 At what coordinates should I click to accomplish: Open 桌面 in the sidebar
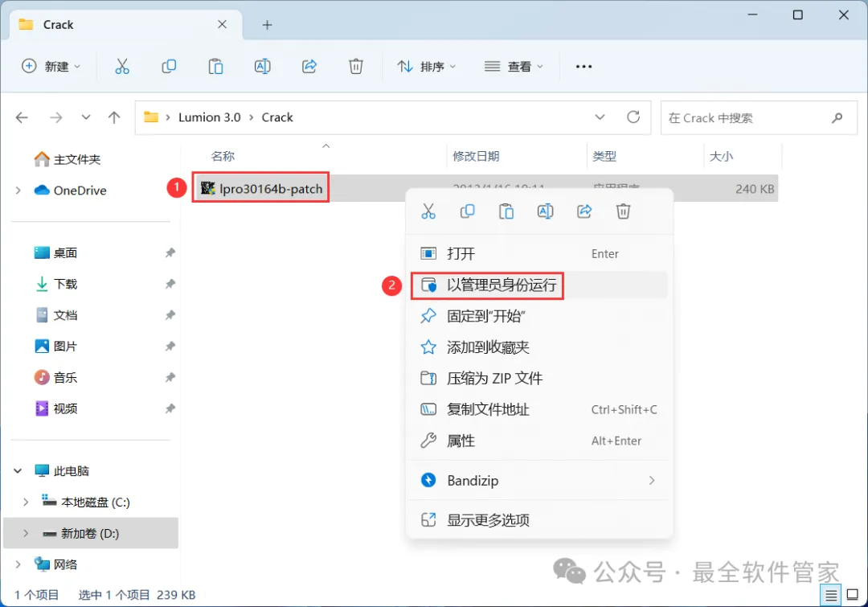coord(56,253)
